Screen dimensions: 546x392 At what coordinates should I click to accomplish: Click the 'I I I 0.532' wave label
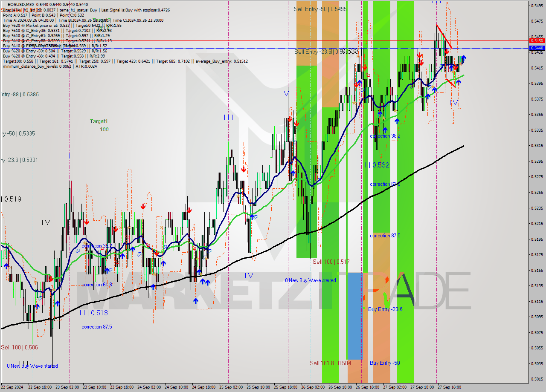click(x=375, y=165)
